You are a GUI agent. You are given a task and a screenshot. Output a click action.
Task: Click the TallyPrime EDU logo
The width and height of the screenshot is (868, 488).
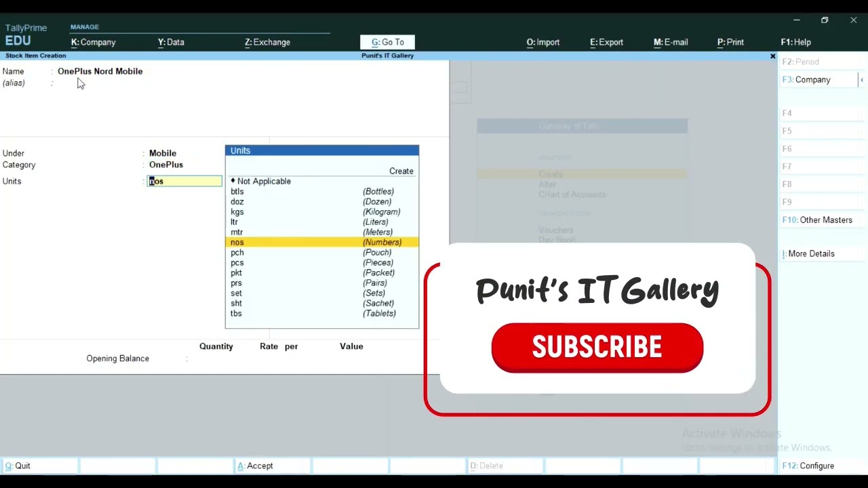(26, 35)
